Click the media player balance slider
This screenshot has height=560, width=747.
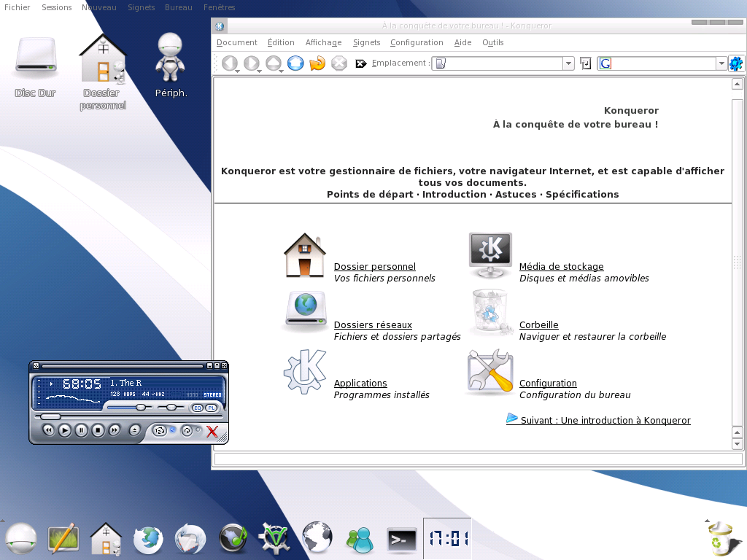[171, 408]
